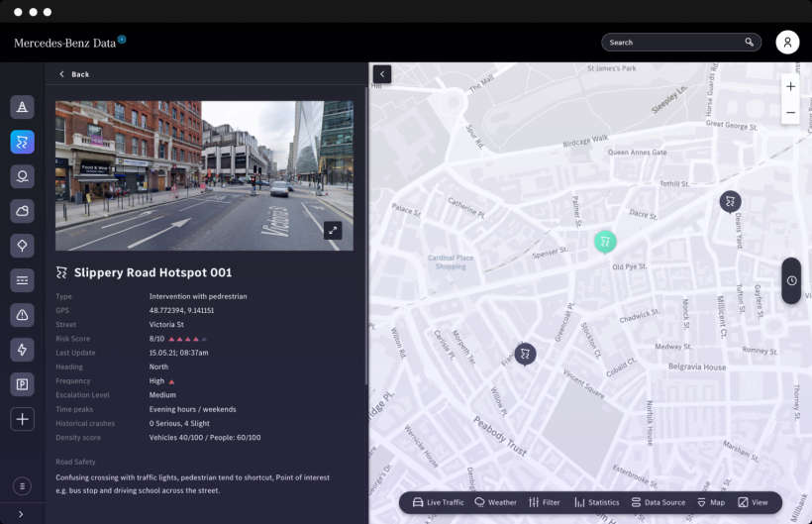This screenshot has width=812, height=524.
Task: Zoom out on the map
Action: 790,112
